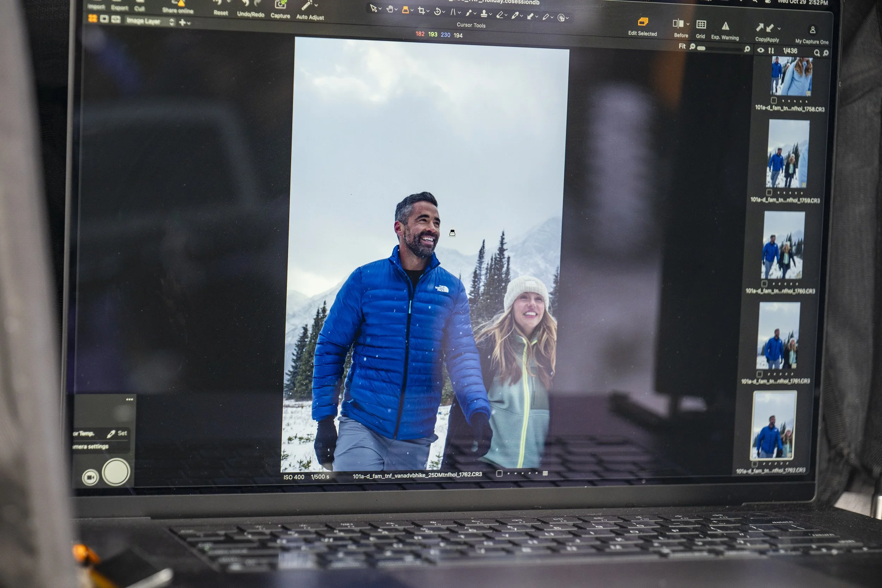This screenshot has height=588, width=882.
Task: Toggle the browser eye visibility icon
Action: pos(760,50)
